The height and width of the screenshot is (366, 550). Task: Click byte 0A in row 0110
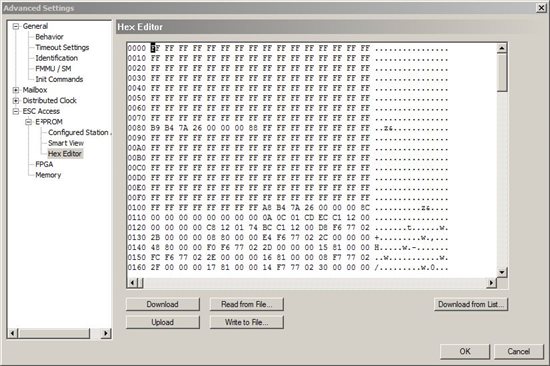pyautogui.click(x=267, y=218)
